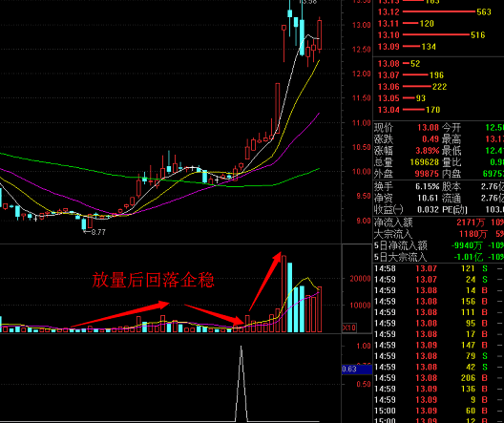Click the 0.50 indicator axis label
The height and width of the screenshot is (423, 504).
click(364, 384)
